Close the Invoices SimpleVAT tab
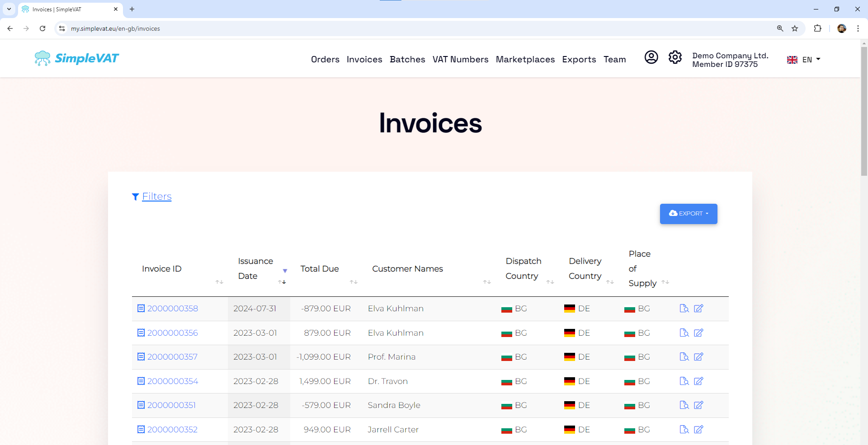 116,9
